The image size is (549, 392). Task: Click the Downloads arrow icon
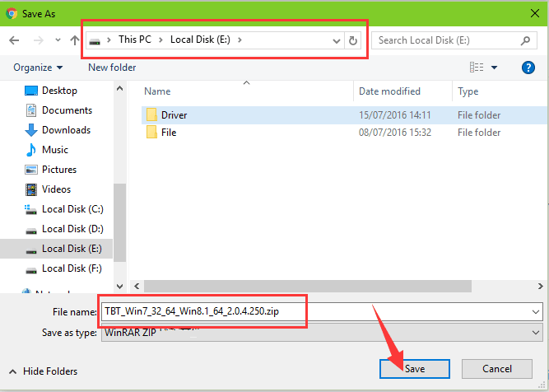(31, 130)
